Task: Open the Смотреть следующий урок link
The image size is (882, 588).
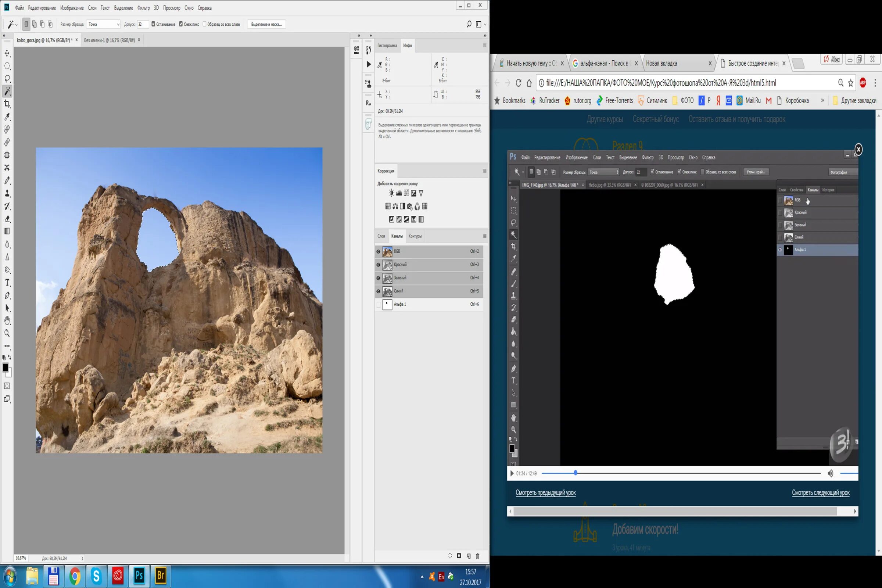Action: coord(821,493)
